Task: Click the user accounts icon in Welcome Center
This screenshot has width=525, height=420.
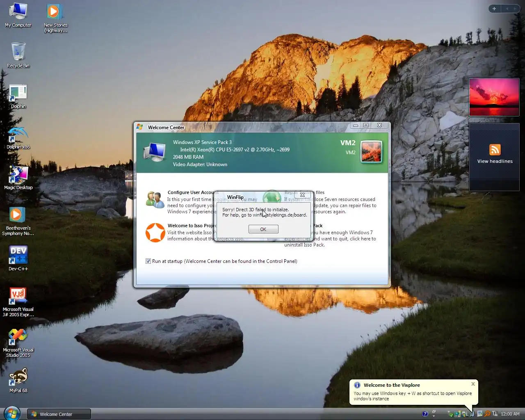Action: pyautogui.click(x=155, y=199)
